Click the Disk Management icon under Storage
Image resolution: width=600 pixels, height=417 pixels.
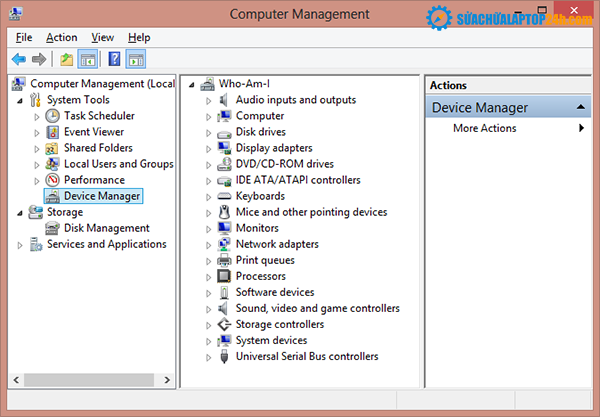click(53, 228)
